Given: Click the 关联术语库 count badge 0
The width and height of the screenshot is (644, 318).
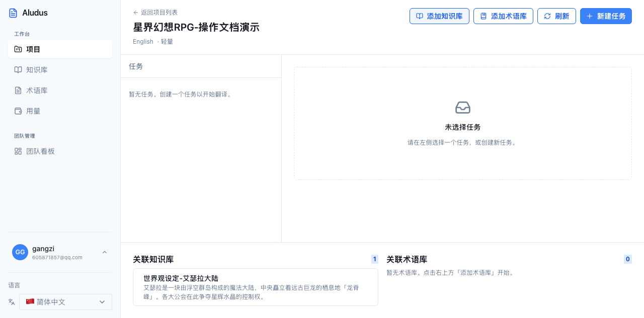Looking at the screenshot, I should [x=628, y=259].
